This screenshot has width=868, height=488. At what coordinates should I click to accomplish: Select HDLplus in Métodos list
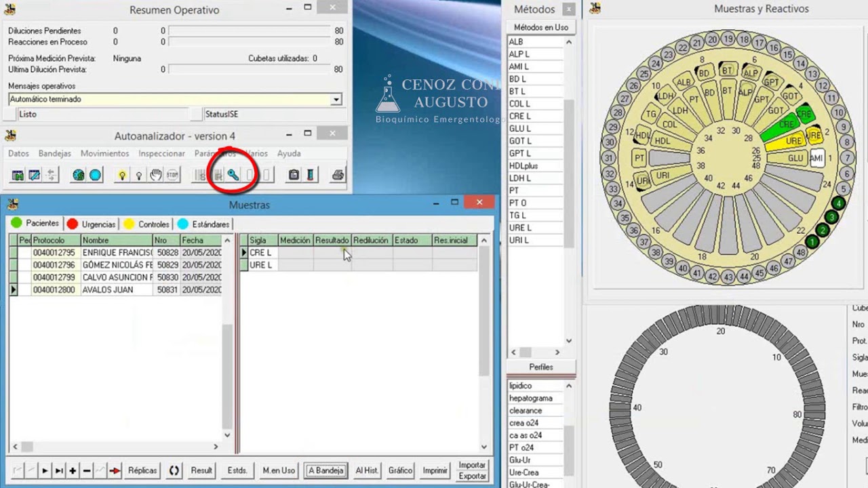536,166
